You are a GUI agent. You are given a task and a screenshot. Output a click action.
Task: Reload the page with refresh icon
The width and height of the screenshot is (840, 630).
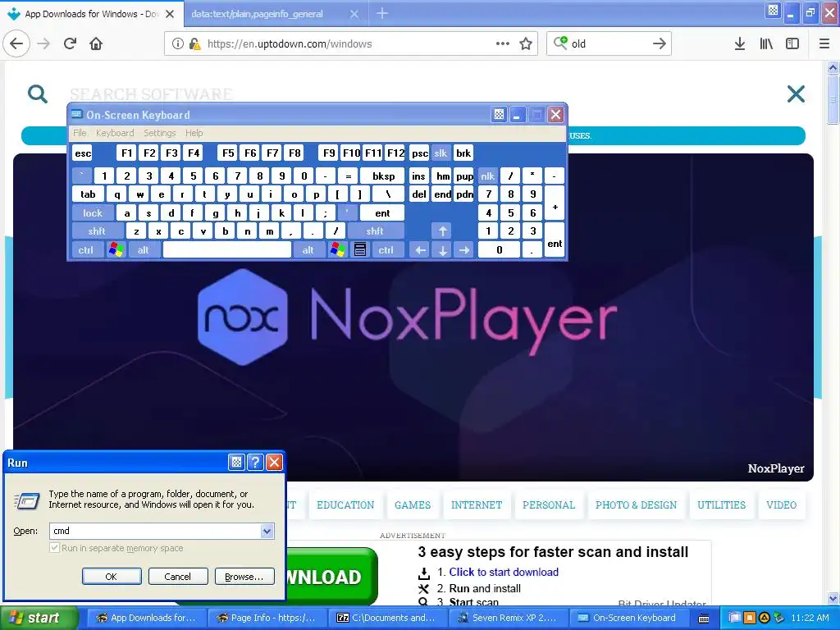[71, 43]
